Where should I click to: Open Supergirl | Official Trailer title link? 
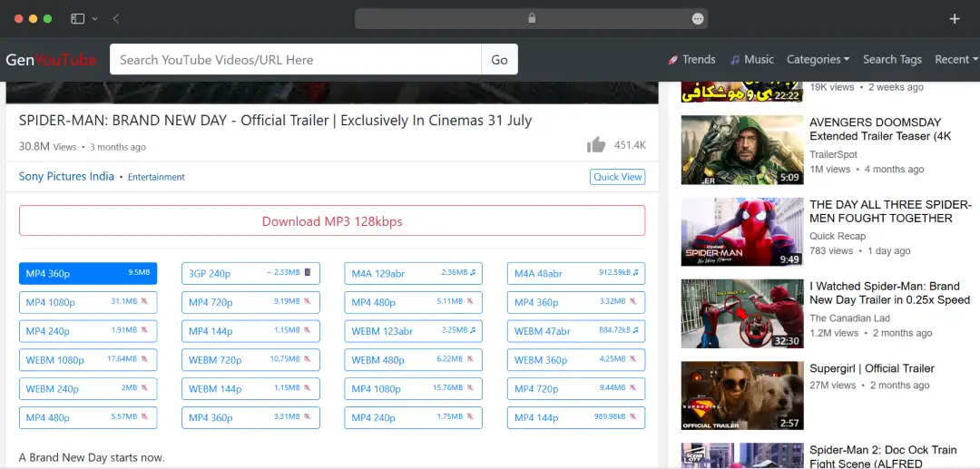(x=872, y=368)
